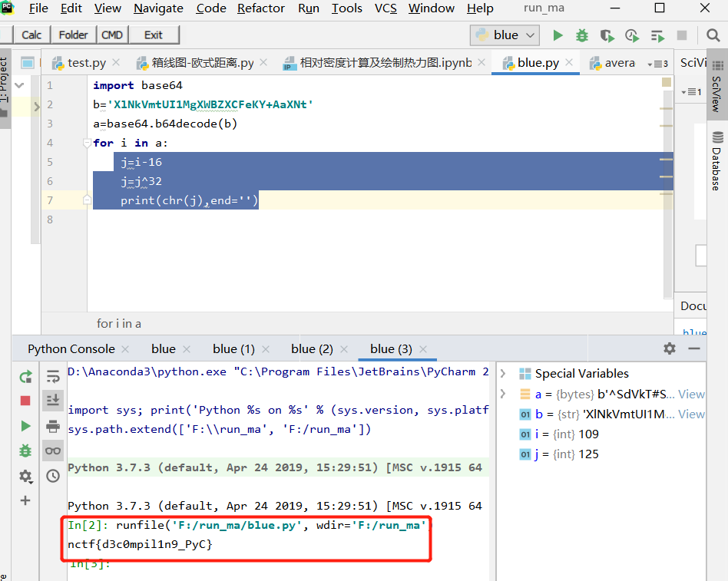Image resolution: width=728 pixels, height=581 pixels.
Task: Open the blue run configuration dropdown
Action: [x=505, y=35]
